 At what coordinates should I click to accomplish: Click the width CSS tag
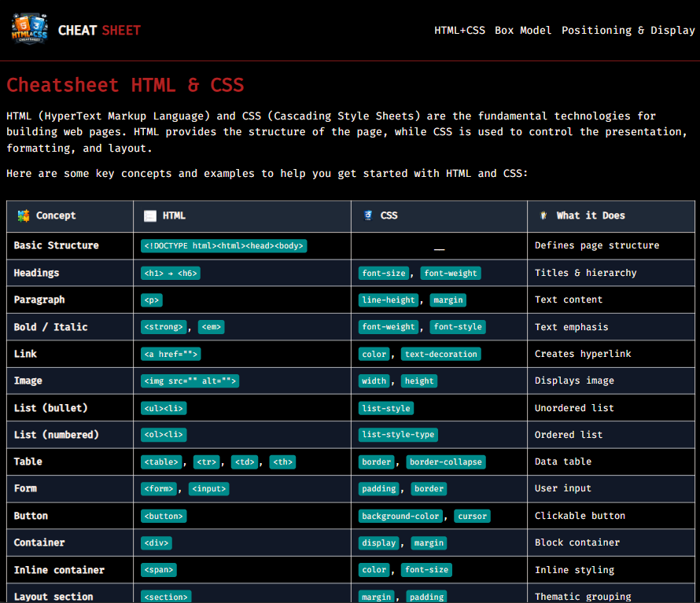coord(374,381)
